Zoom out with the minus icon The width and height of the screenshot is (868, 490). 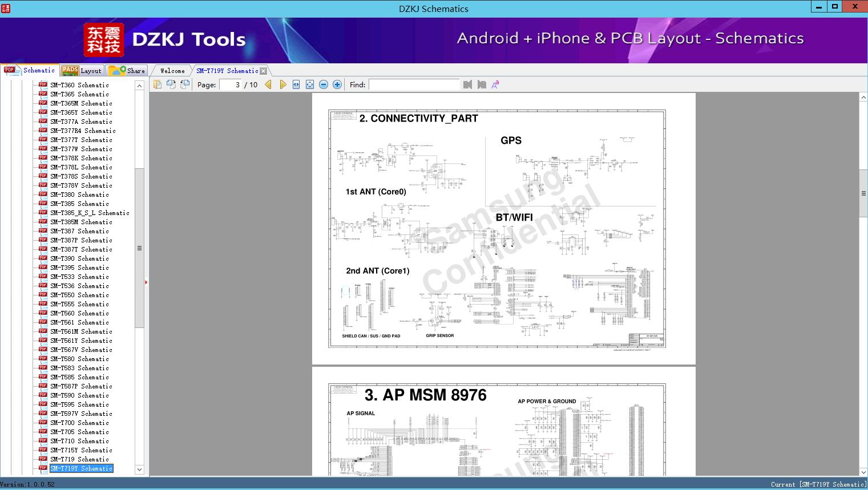point(324,84)
